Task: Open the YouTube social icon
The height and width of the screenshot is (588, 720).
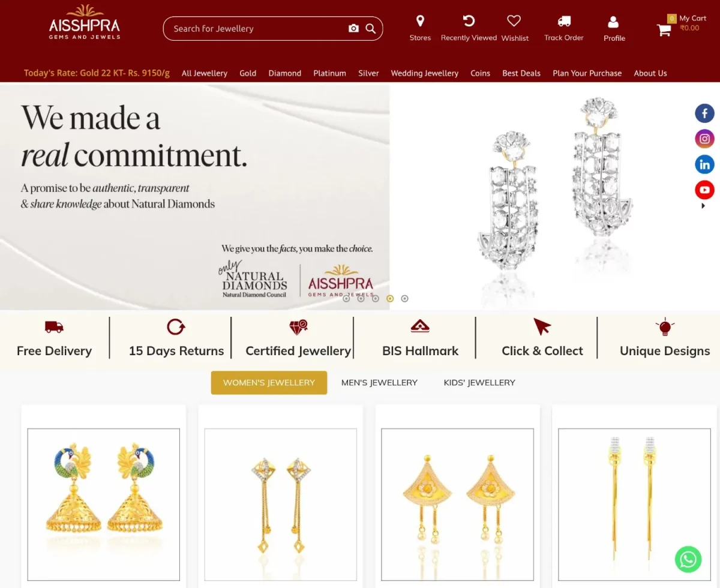Action: click(704, 190)
